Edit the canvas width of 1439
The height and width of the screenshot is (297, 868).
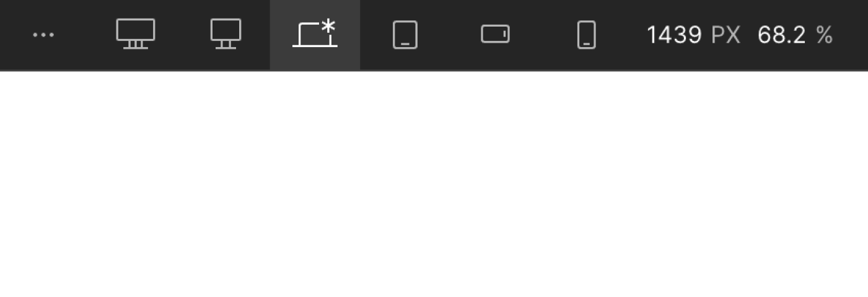tap(674, 35)
